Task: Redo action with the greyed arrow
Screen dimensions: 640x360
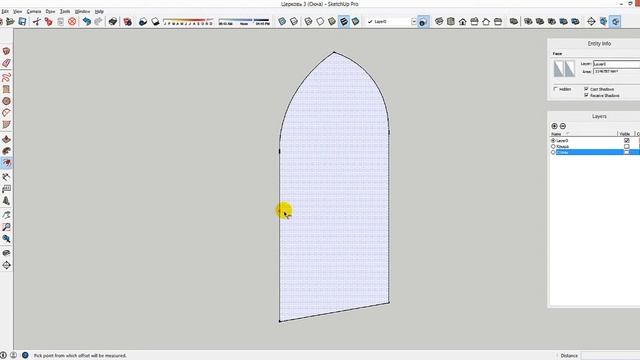Action: pos(98,21)
